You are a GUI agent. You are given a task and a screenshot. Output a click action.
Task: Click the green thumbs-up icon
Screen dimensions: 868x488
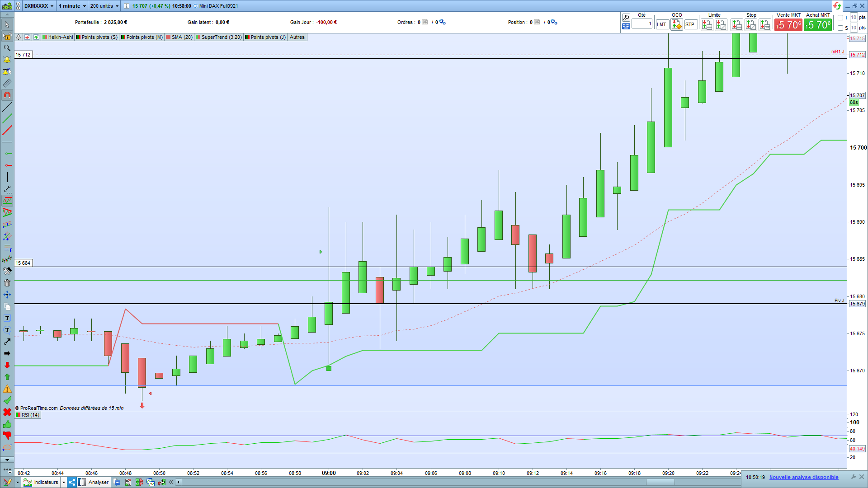pyautogui.click(x=7, y=424)
